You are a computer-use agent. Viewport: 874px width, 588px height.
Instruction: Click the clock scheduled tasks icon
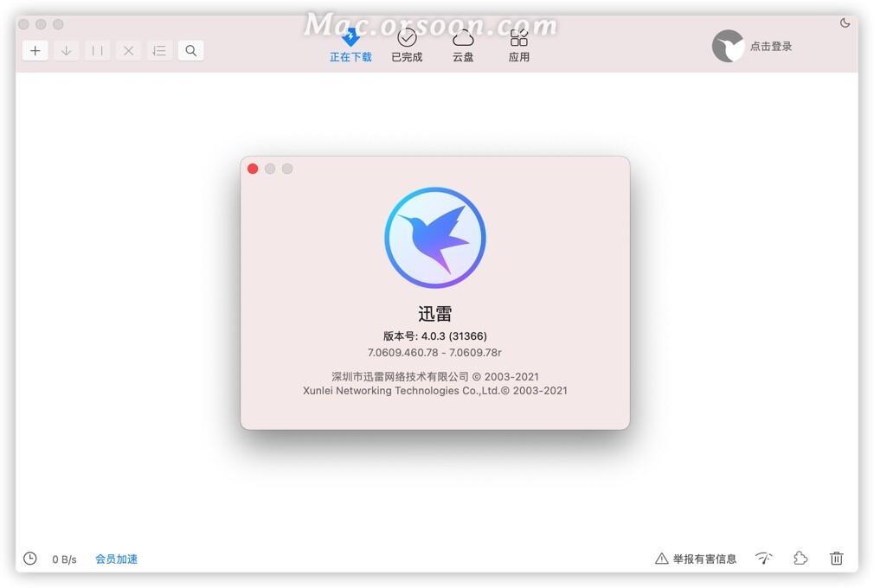coord(30,558)
